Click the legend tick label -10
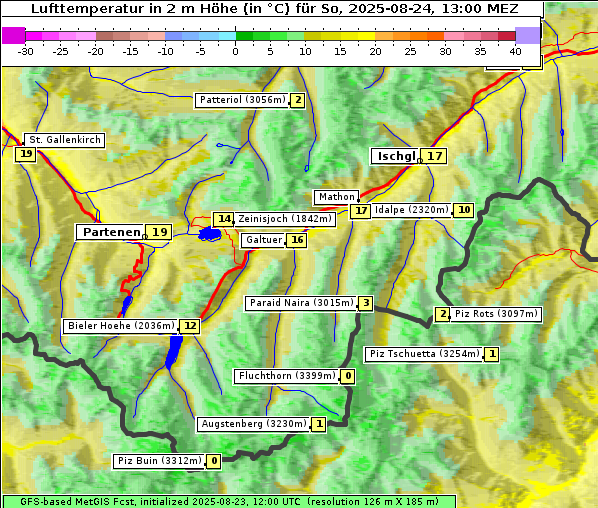Screen dimensions: 598x508 165,51
